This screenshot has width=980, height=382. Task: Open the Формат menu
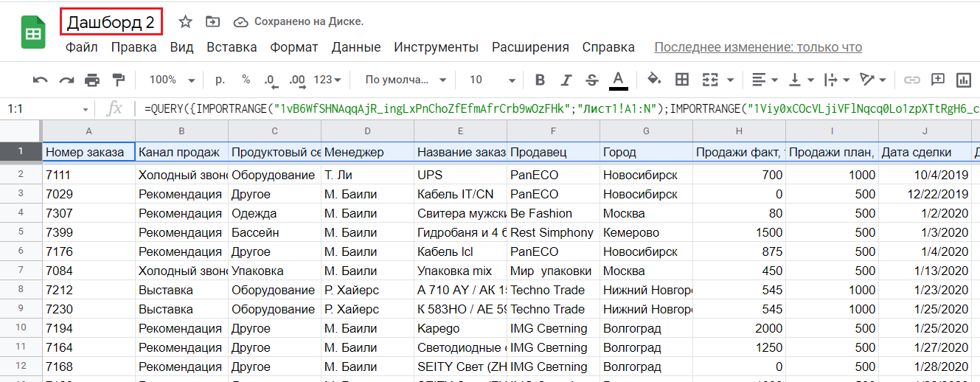pyautogui.click(x=294, y=47)
